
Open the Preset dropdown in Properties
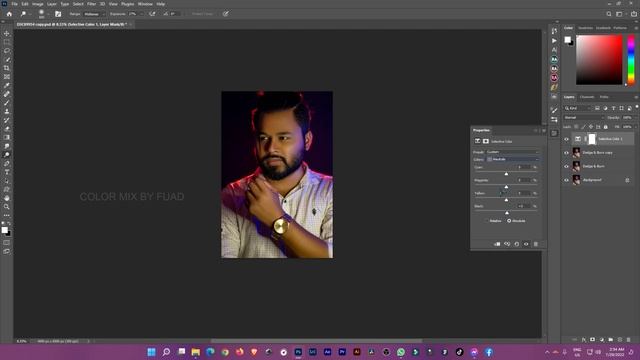pyautogui.click(x=513, y=152)
